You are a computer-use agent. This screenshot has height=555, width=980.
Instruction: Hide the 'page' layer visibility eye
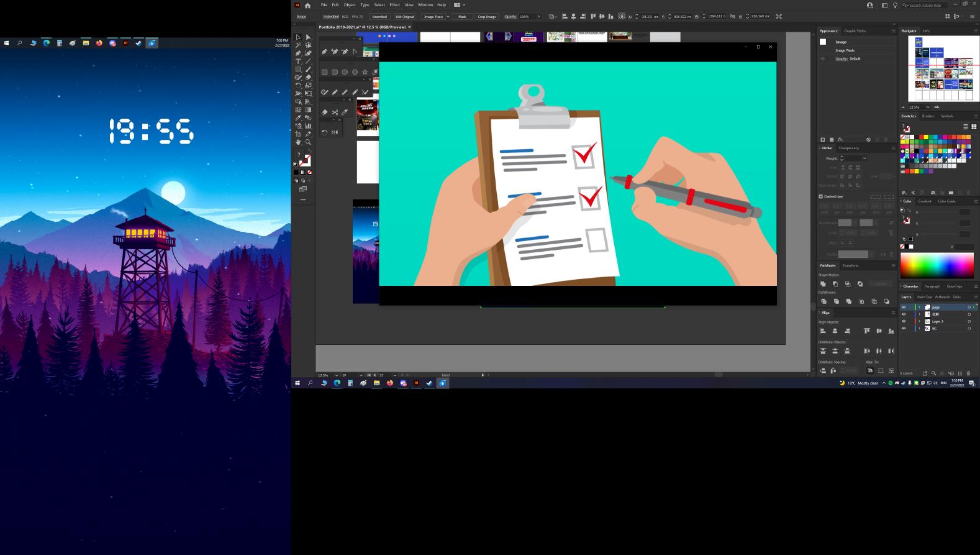tap(904, 307)
